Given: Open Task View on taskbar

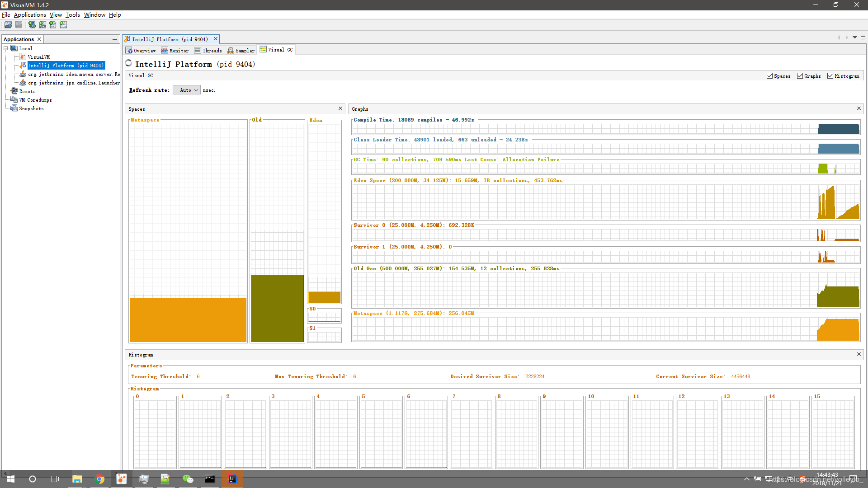Looking at the screenshot, I should (54, 479).
